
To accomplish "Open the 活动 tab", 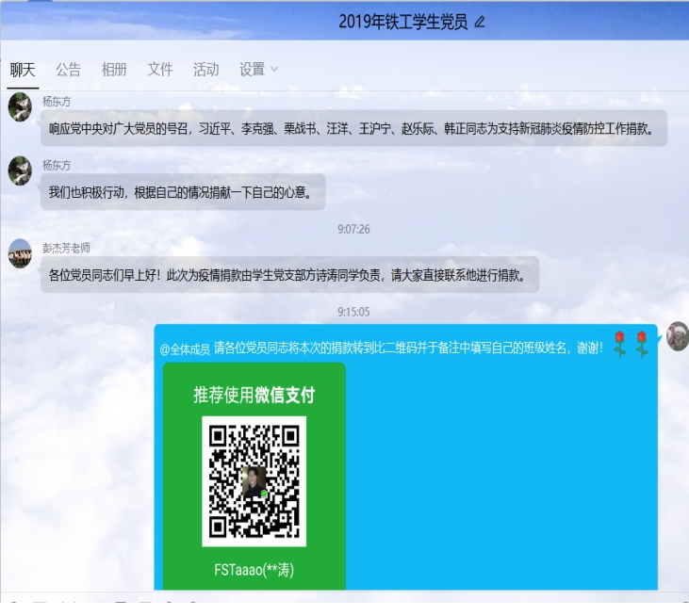I will 206,70.
